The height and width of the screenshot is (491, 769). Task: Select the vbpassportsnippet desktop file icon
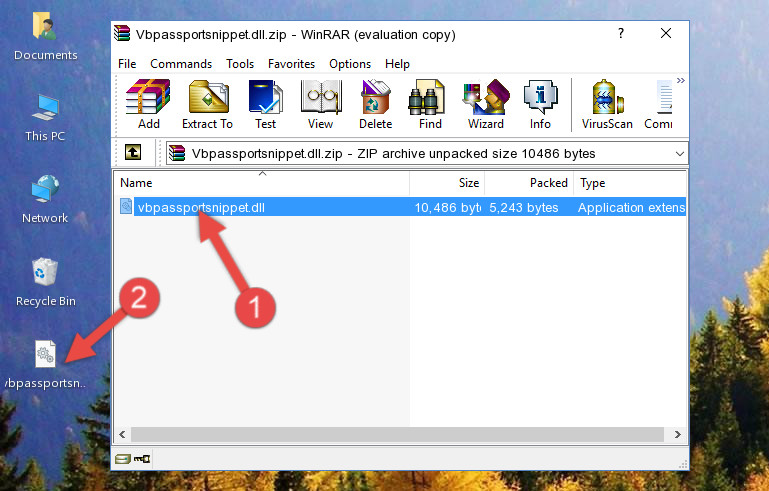45,365
